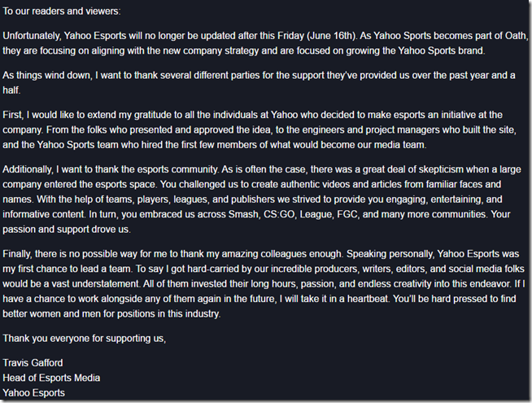Click the sentence starting 'Unfortunately, Yahoo Esports'

pyautogui.click(x=180, y=36)
